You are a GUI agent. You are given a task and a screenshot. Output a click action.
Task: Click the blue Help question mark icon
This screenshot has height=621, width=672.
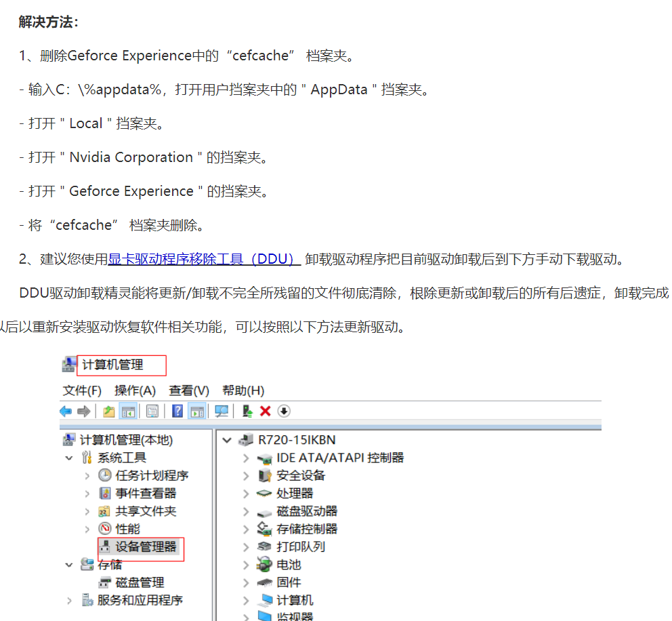tap(177, 412)
